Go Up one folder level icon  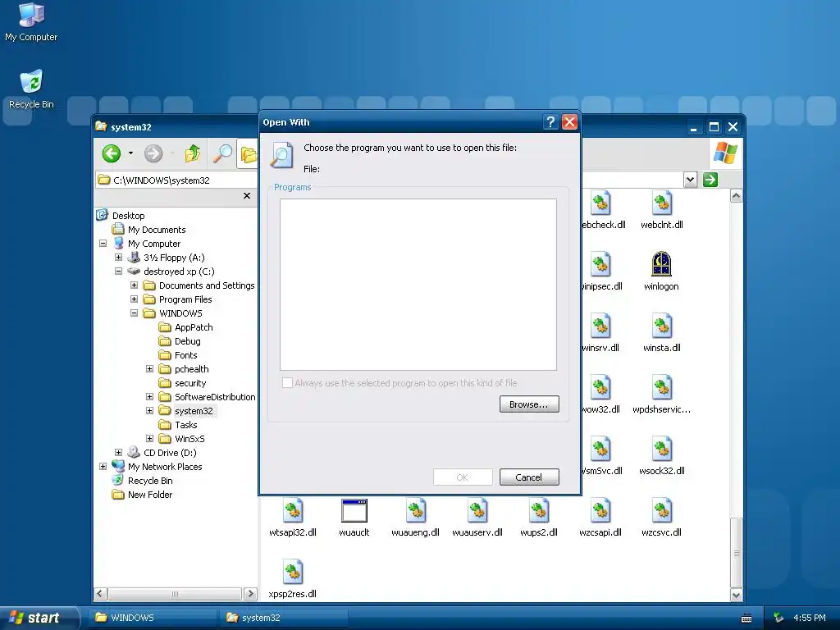coord(192,153)
